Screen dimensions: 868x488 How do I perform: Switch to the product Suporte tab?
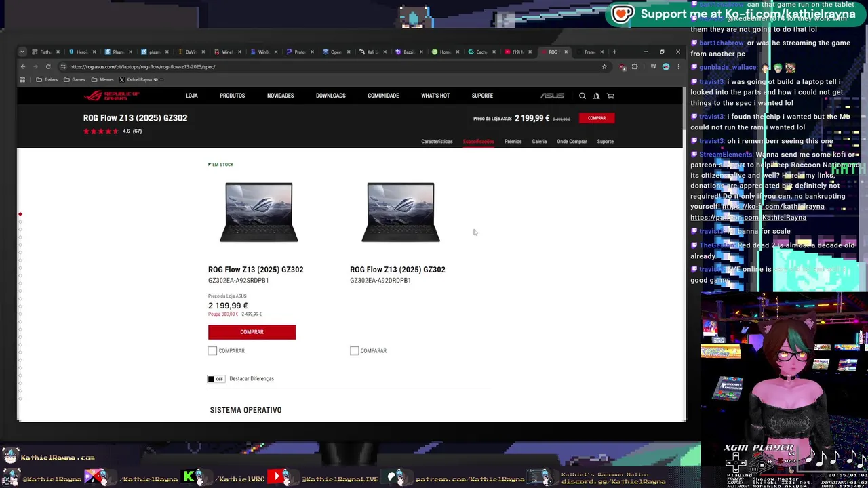pyautogui.click(x=606, y=142)
